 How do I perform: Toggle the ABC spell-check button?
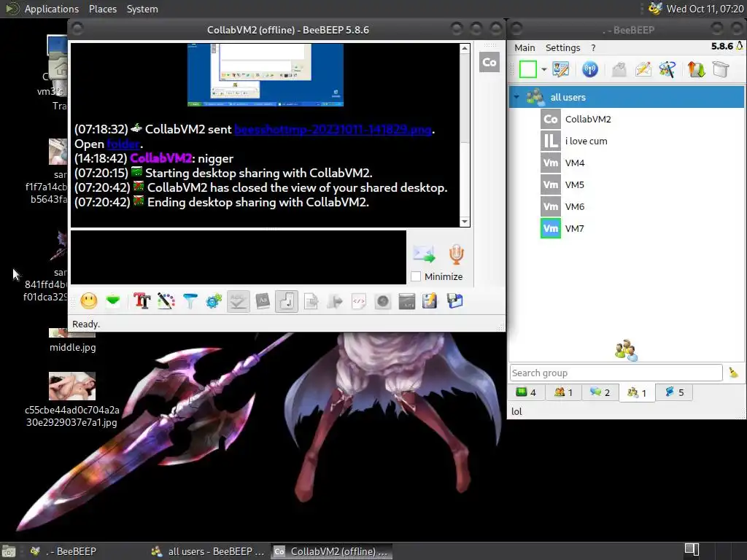(239, 301)
